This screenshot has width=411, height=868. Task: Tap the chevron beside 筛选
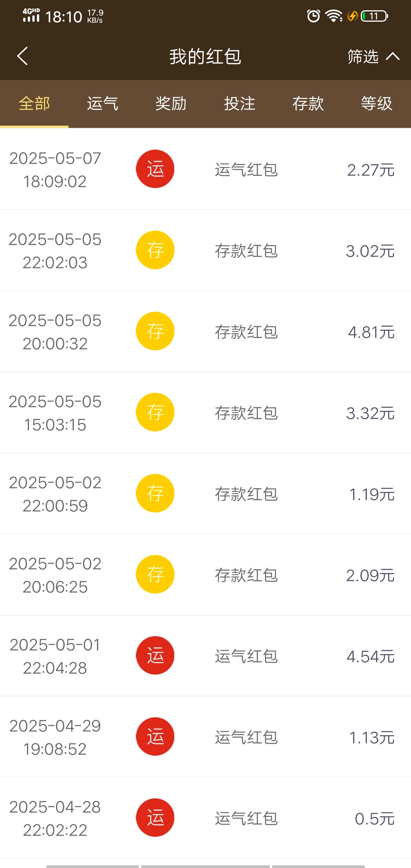tap(393, 57)
